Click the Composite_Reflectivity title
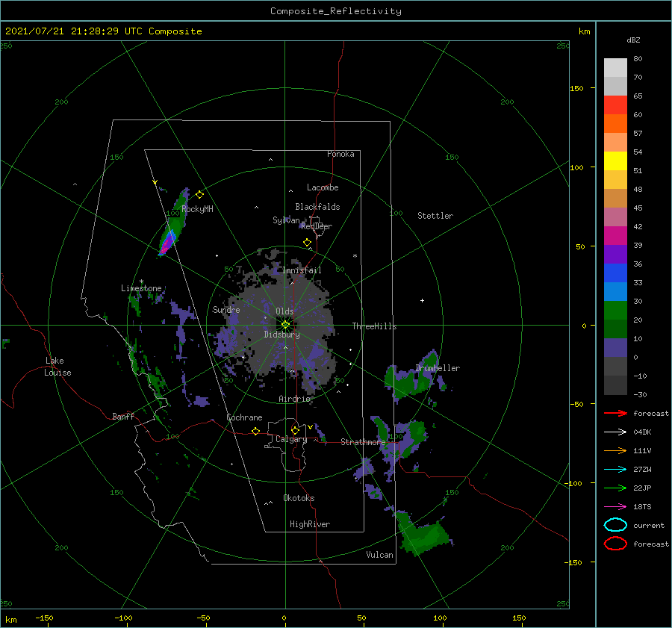The height and width of the screenshot is (628, 672). click(x=335, y=11)
